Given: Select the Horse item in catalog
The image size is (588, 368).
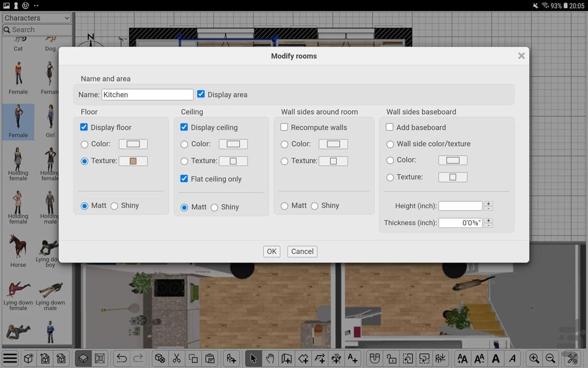Looking at the screenshot, I should (x=18, y=250).
